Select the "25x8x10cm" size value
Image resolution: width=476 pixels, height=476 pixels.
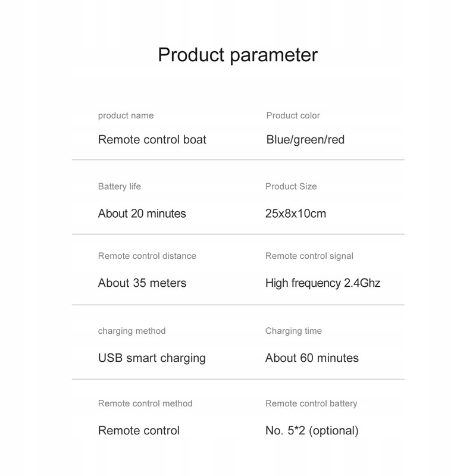(x=296, y=213)
